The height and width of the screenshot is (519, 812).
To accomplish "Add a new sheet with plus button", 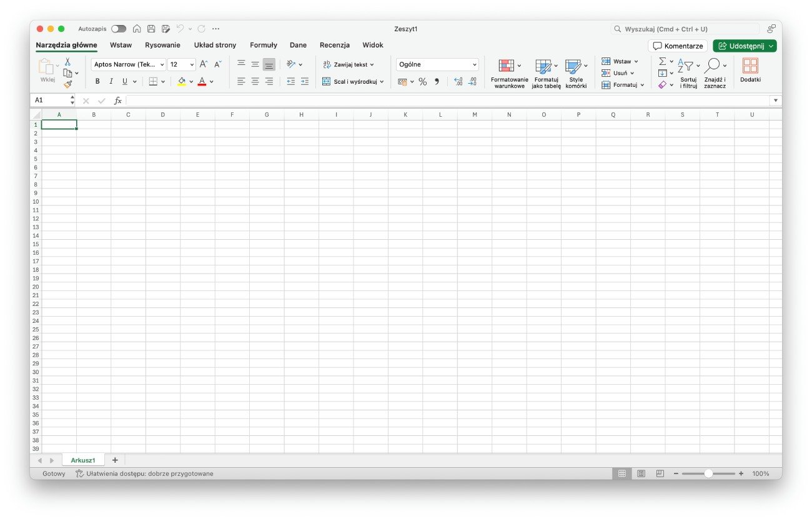I will tap(115, 460).
